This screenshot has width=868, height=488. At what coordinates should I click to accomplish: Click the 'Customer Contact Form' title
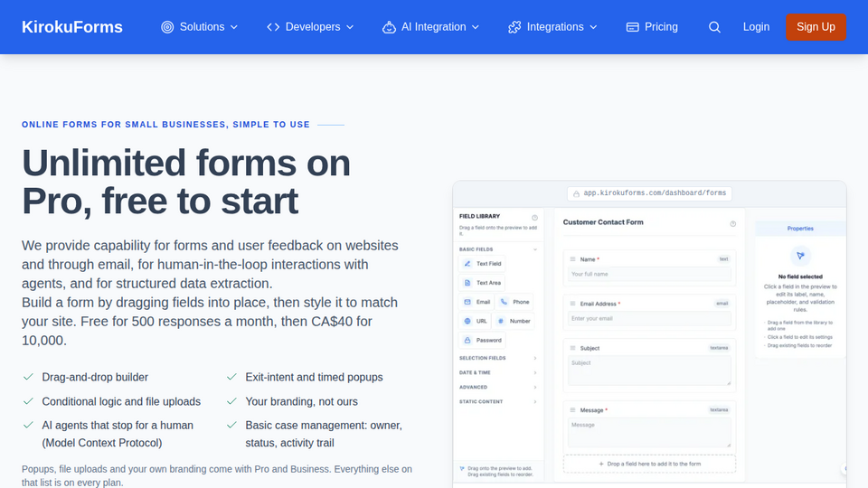point(603,222)
